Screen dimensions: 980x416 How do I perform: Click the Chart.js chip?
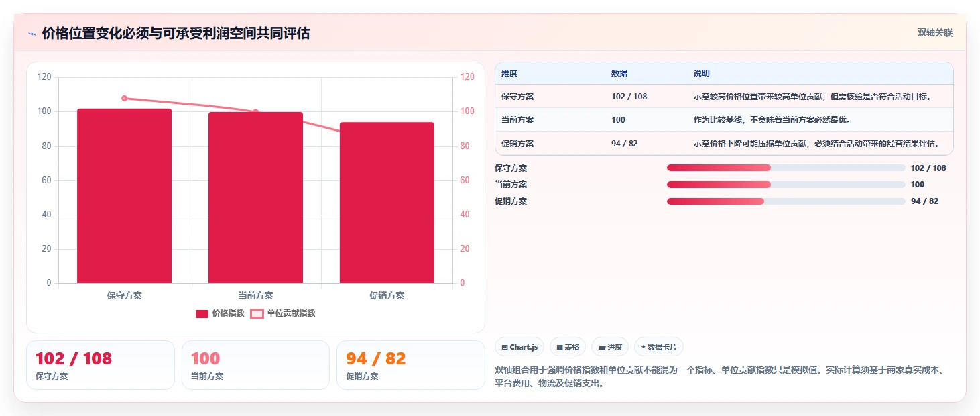[519, 347]
